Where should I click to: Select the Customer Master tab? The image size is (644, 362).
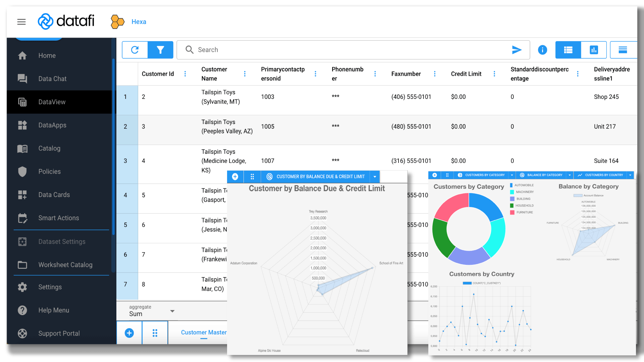pyautogui.click(x=204, y=333)
